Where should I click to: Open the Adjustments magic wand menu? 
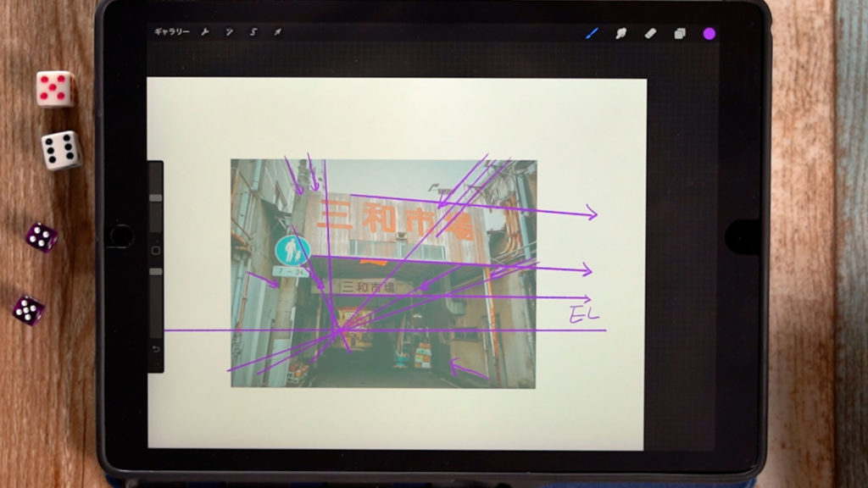point(229,32)
